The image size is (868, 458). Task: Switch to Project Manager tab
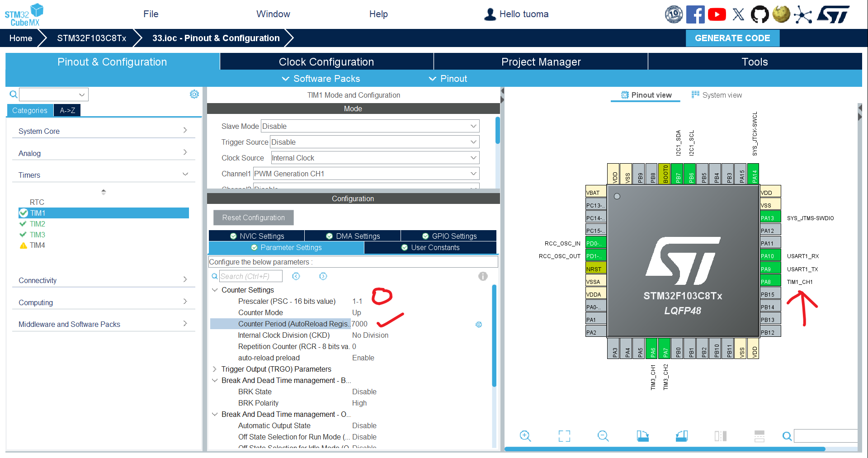click(x=541, y=61)
